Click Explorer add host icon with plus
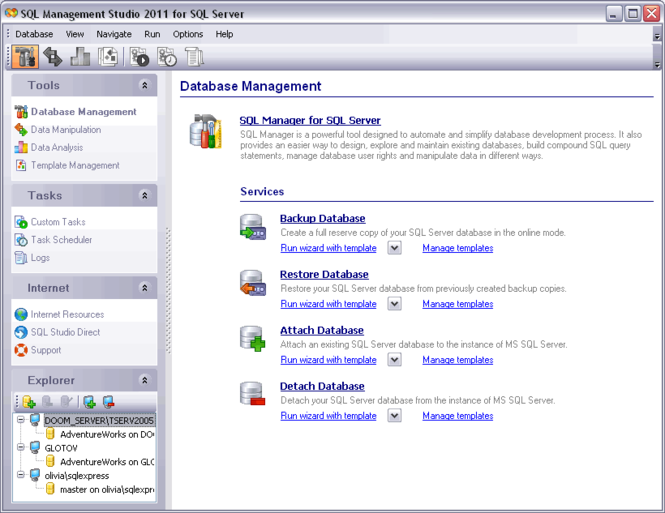Image resolution: width=665 pixels, height=513 pixels. (x=89, y=401)
